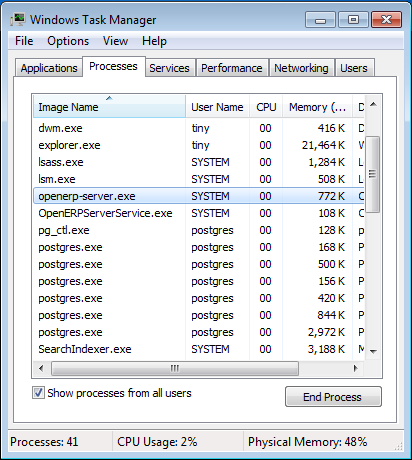Switch to the Applications tab
The width and height of the screenshot is (412, 460).
[49, 68]
